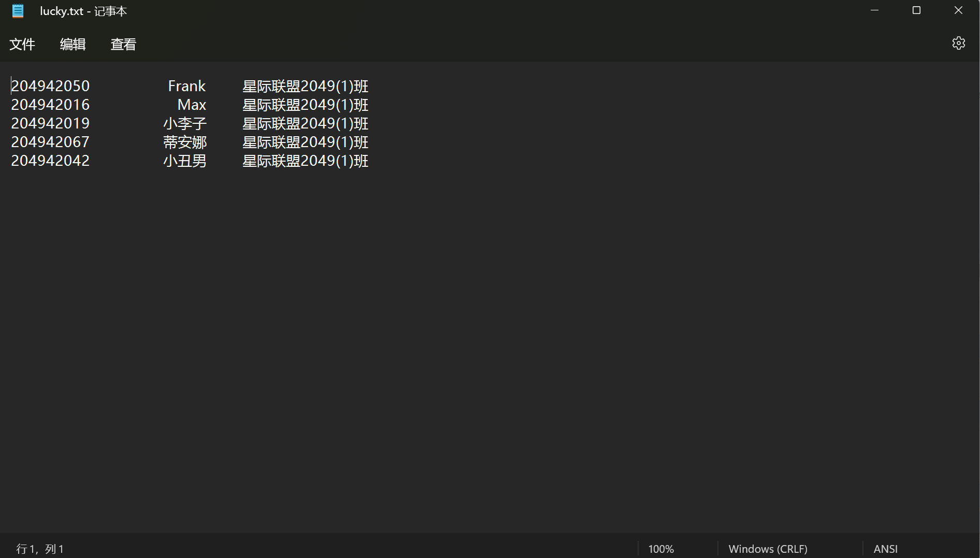Click the name 小李子
Screen dimensions: 980x558
click(x=185, y=123)
